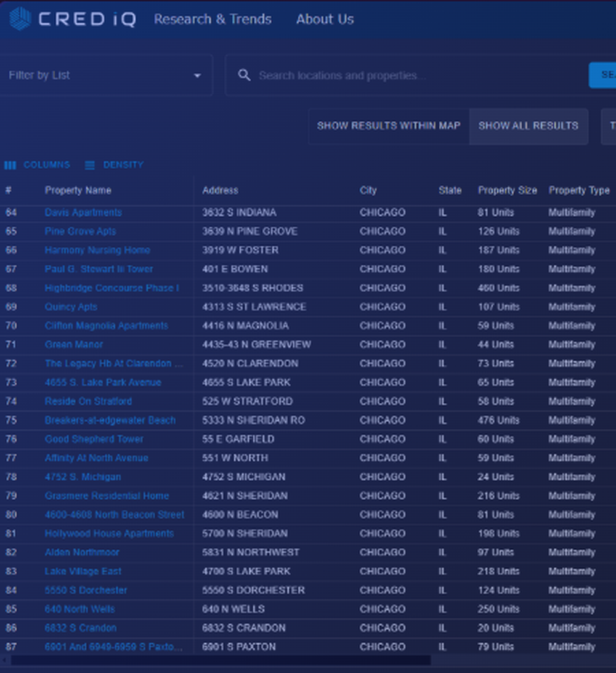This screenshot has width=616, height=673.
Task: Click the magnifying glass search icon
Action: [244, 75]
